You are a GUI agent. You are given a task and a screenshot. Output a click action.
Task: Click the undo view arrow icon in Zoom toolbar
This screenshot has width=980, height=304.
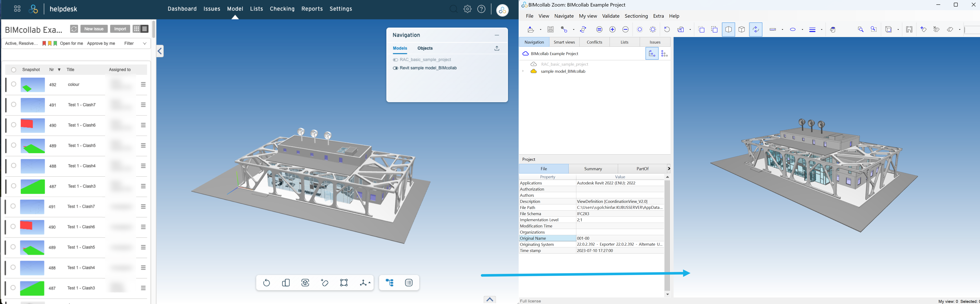pos(667,29)
